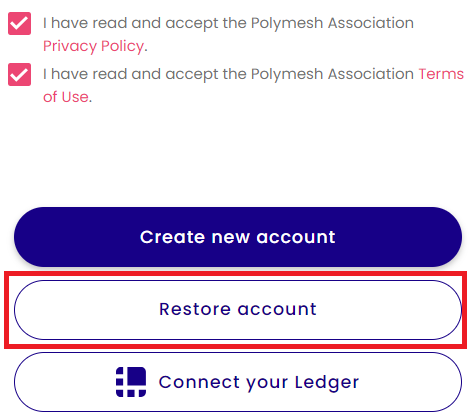Screen dimensions: 473x418
Task: Click the first "I have read and accept" label
Action: coord(228,23)
